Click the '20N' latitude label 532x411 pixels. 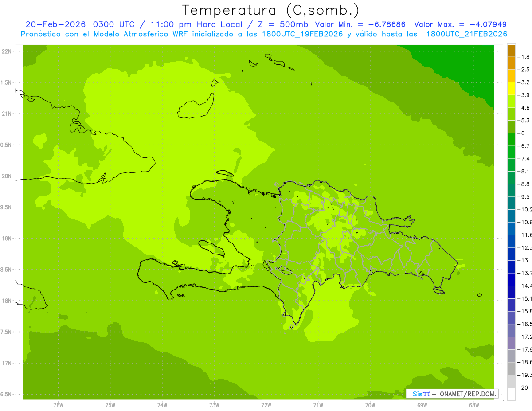pos(7,176)
